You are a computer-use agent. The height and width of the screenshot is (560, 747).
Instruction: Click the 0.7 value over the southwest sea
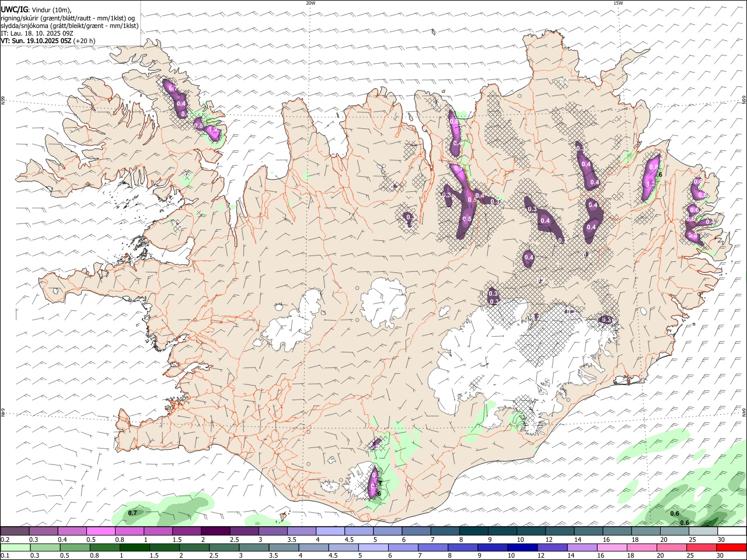tap(132, 513)
